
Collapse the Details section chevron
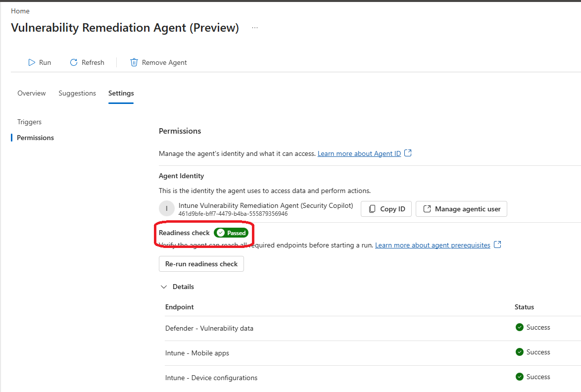click(x=164, y=287)
